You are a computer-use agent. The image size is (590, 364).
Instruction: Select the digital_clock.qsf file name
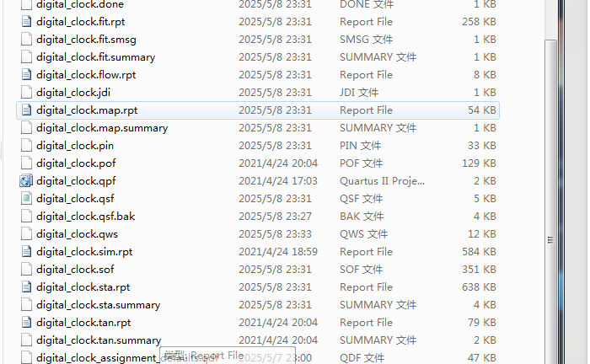(75, 199)
